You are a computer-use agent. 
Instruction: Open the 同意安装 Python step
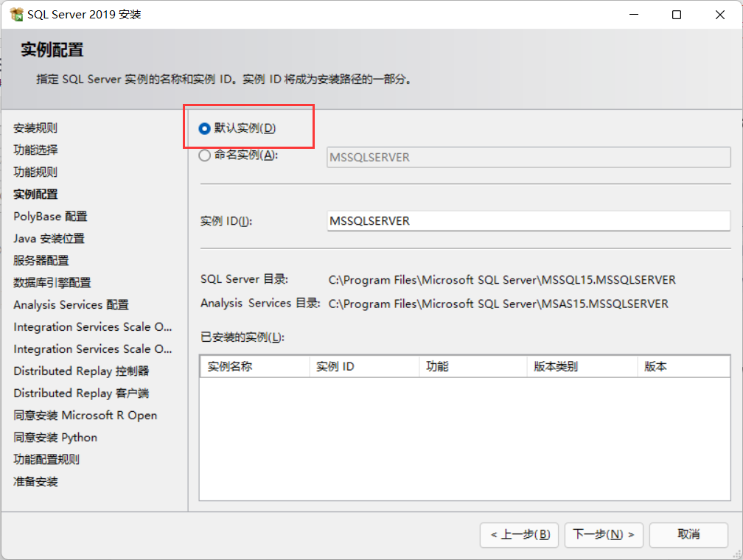pyautogui.click(x=55, y=437)
